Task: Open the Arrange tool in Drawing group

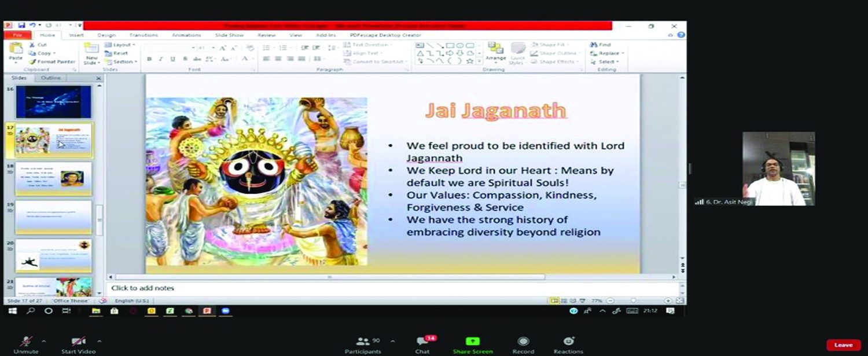Action: (x=495, y=51)
